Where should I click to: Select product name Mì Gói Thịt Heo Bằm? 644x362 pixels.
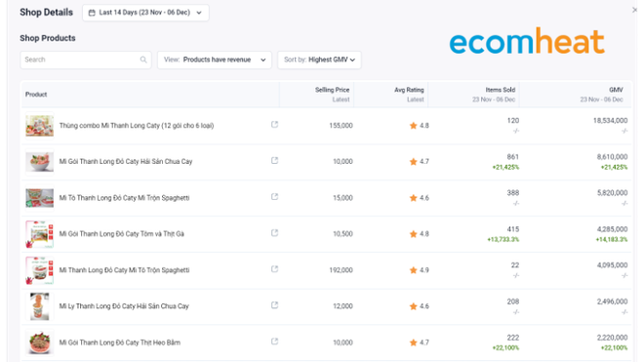[x=119, y=342]
